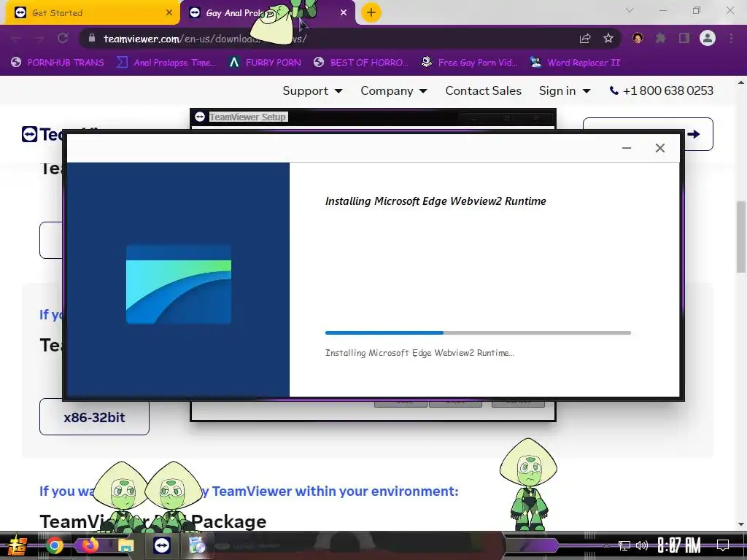Open the volume control in the tray
Viewport: 747px width, 560px height.
click(642, 545)
